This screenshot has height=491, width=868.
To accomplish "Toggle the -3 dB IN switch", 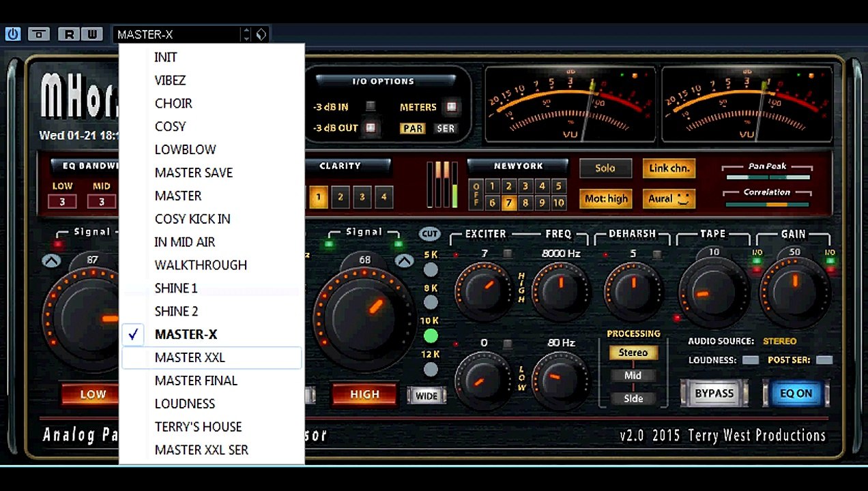I will click(370, 106).
